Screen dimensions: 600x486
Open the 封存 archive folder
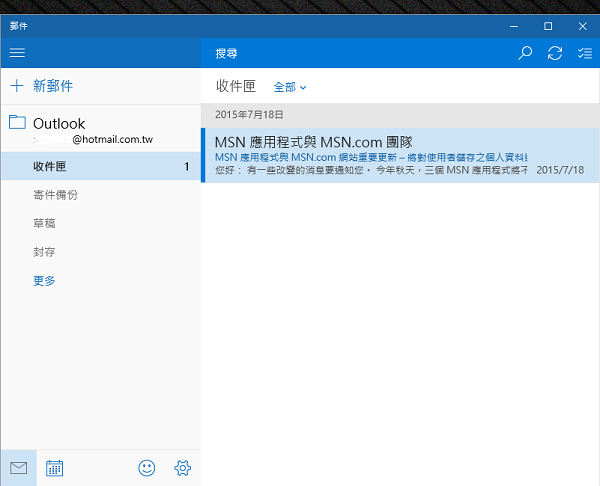(x=44, y=252)
